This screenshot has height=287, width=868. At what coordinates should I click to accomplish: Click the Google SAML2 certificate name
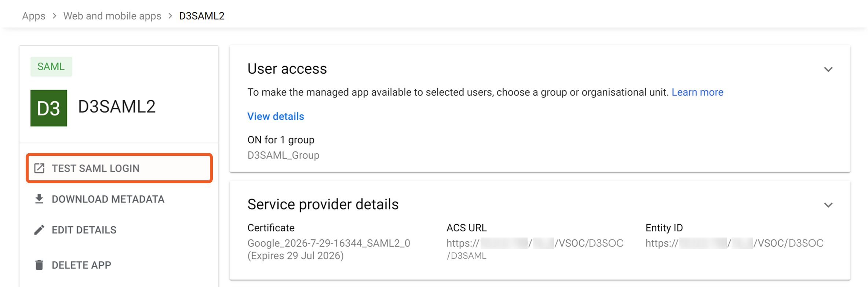pos(329,243)
